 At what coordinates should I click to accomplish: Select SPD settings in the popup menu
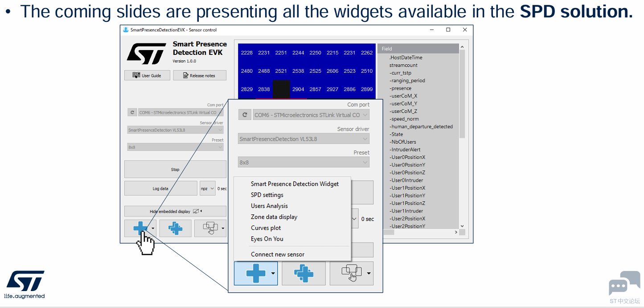point(267,195)
